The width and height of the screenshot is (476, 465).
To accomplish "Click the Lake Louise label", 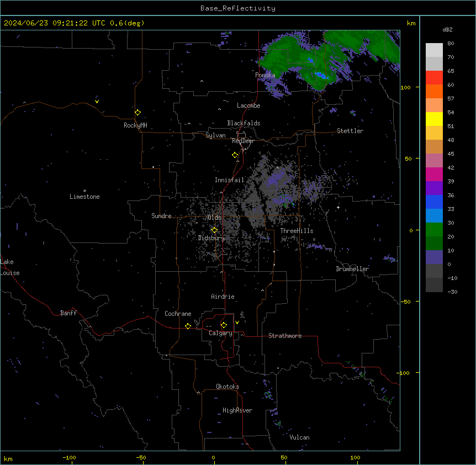I will coord(10,267).
